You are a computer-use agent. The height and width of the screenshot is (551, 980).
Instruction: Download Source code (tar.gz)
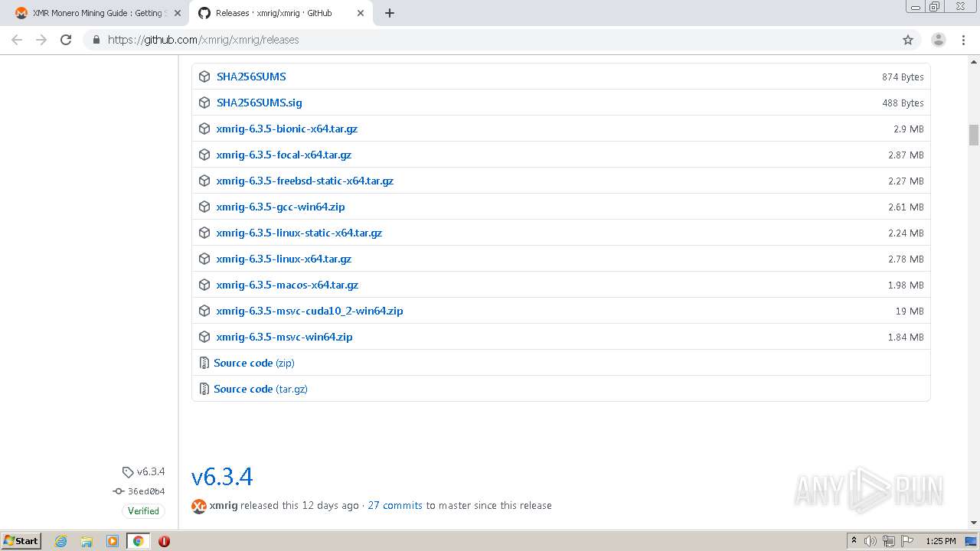(x=260, y=389)
